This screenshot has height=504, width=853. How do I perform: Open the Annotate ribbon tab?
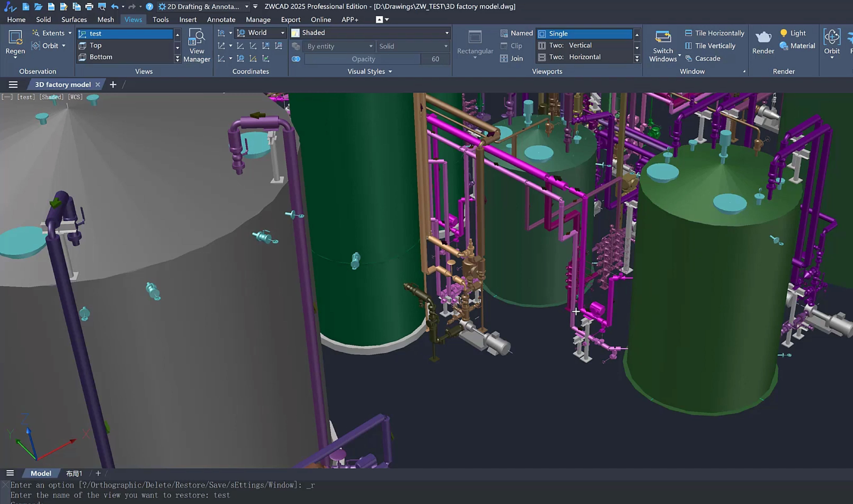point(221,20)
